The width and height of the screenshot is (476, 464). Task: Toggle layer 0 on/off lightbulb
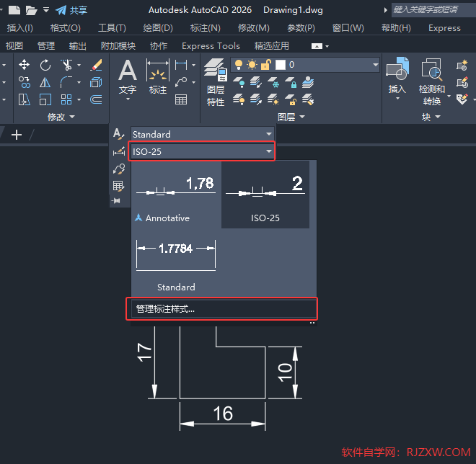(239, 65)
